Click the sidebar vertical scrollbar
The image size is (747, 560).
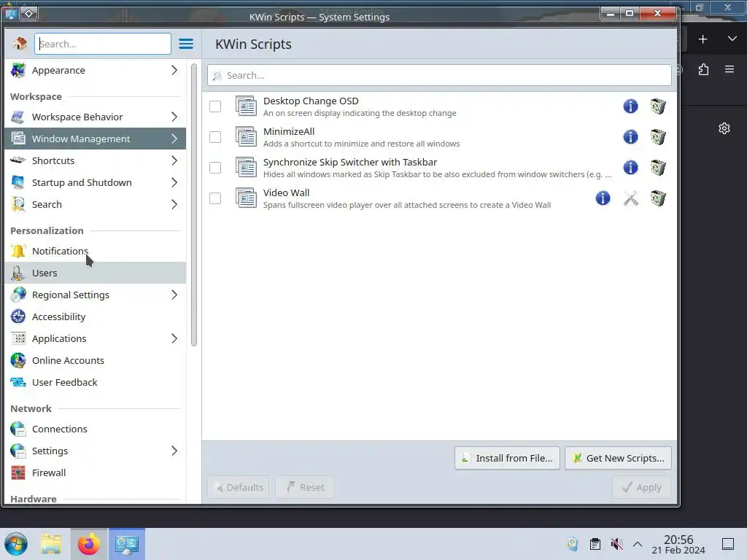pyautogui.click(x=194, y=205)
